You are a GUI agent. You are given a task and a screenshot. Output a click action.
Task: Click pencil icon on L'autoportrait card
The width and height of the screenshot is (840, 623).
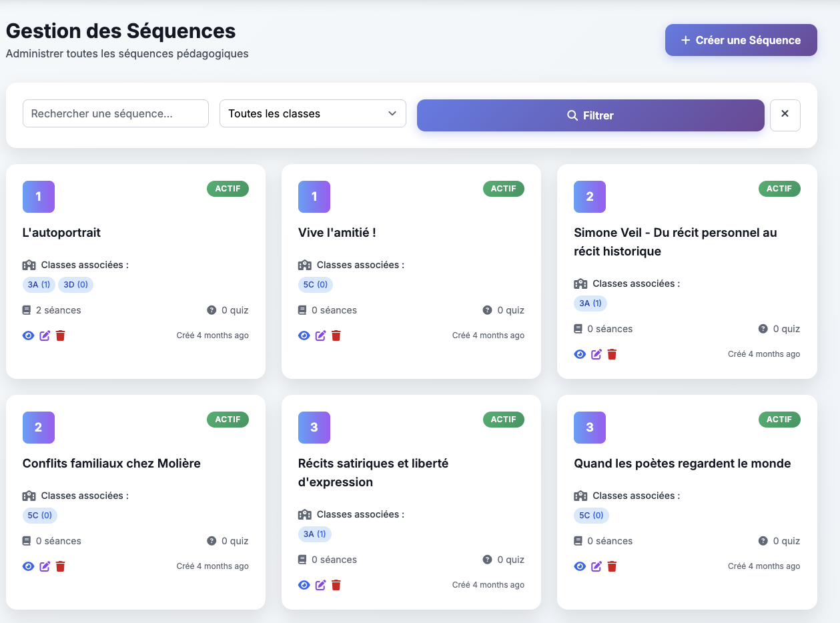pyautogui.click(x=45, y=336)
